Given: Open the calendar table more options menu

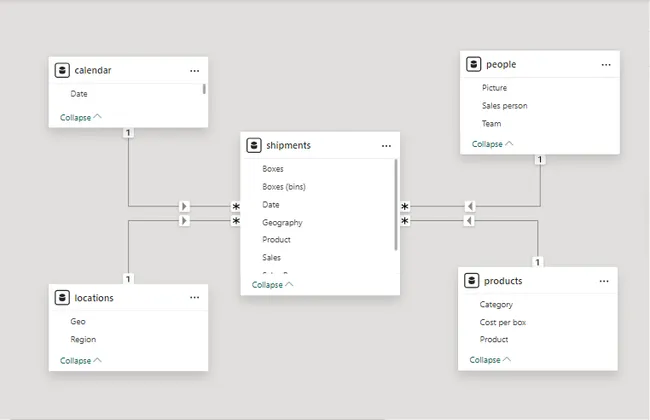Looking at the screenshot, I should pyautogui.click(x=194, y=71).
